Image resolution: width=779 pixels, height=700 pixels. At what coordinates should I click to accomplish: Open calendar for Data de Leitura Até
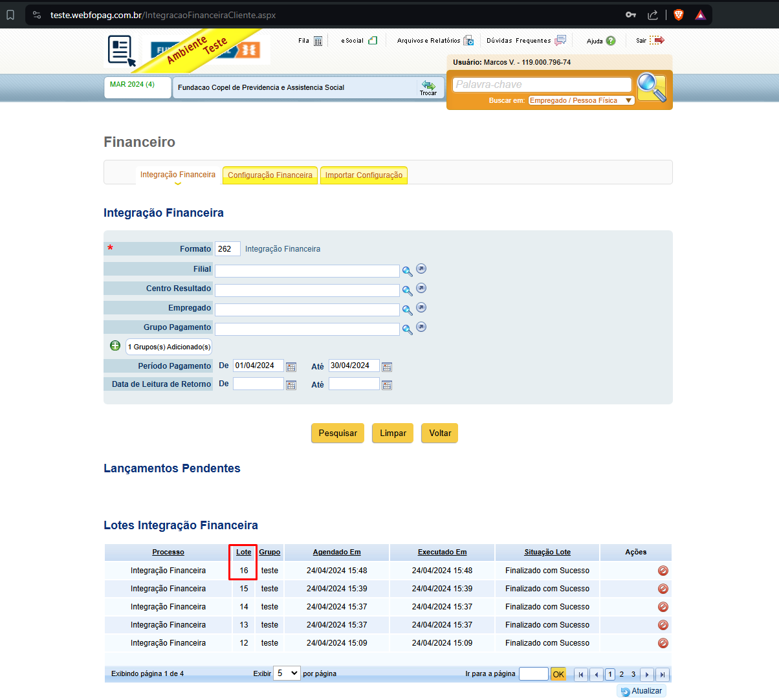(387, 385)
